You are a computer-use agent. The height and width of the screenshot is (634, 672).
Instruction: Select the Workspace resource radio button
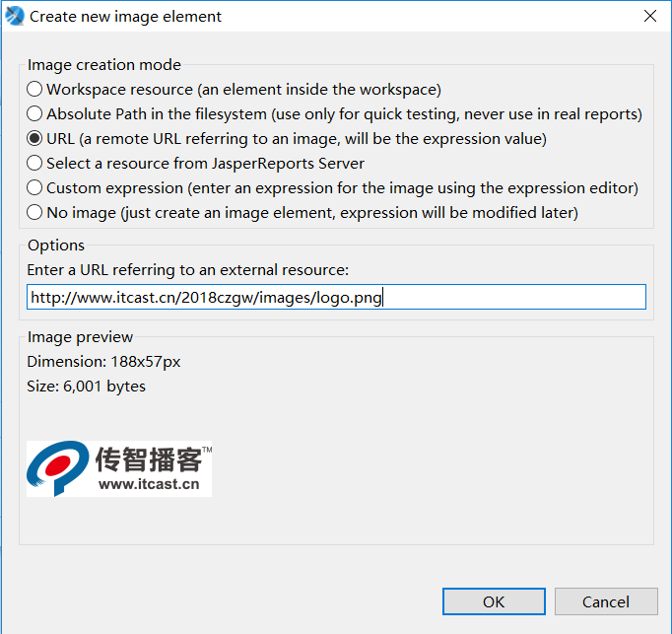click(35, 89)
